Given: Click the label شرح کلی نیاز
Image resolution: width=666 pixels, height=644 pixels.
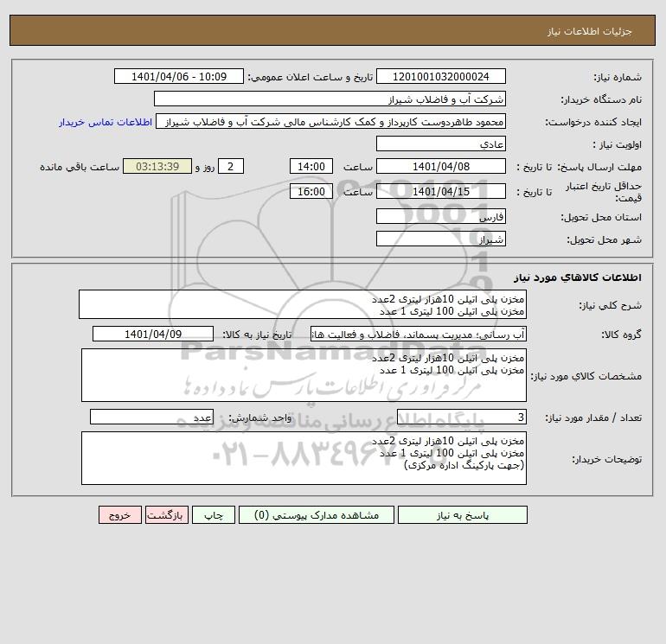Looking at the screenshot, I should tap(611, 305).
